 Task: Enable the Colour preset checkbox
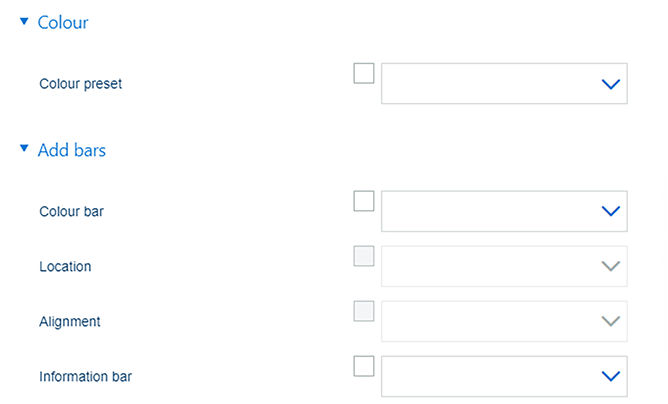[364, 74]
